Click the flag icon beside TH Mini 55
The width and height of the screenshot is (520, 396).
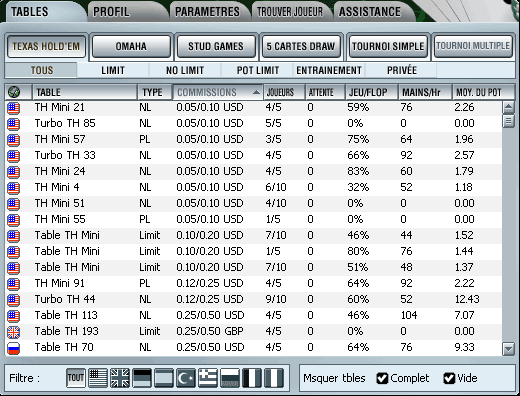tap(13, 220)
